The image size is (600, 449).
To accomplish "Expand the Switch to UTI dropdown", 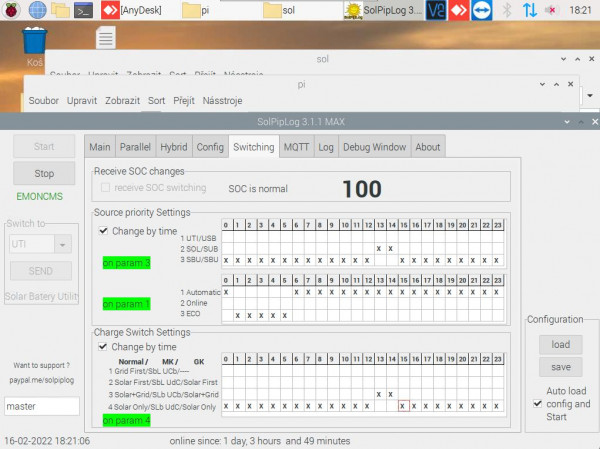I will [62, 244].
